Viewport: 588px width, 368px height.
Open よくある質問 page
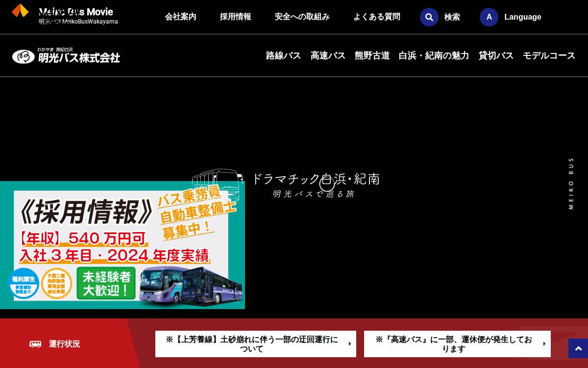pyautogui.click(x=377, y=17)
